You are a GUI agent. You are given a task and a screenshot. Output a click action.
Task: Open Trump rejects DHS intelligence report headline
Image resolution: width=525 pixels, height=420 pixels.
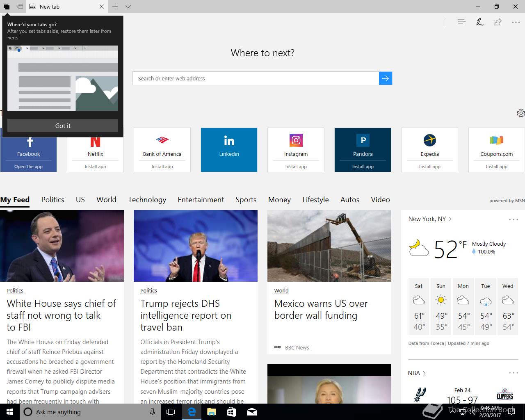point(186,315)
